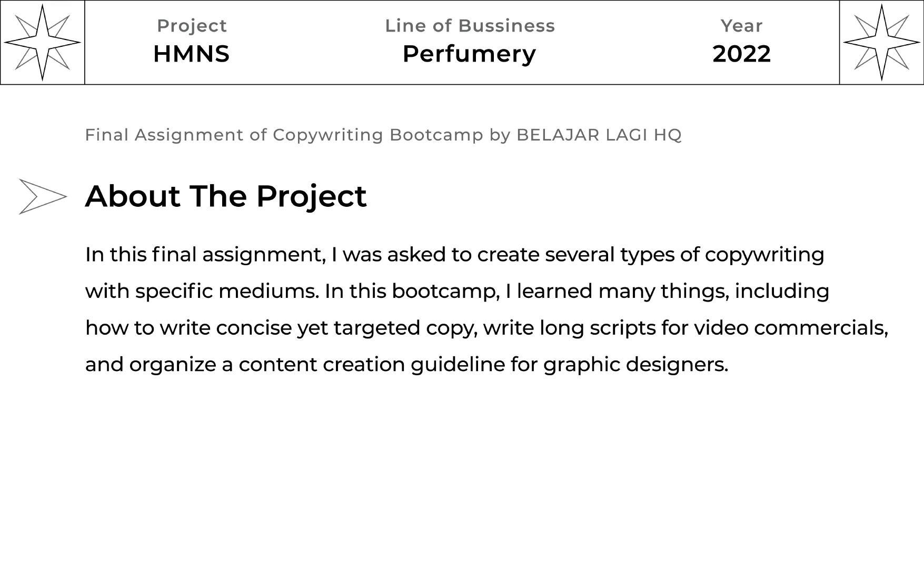Viewport: 924px width, 561px height.
Task: Click the phrase "video commercials" in paragraph
Action: 789,328
